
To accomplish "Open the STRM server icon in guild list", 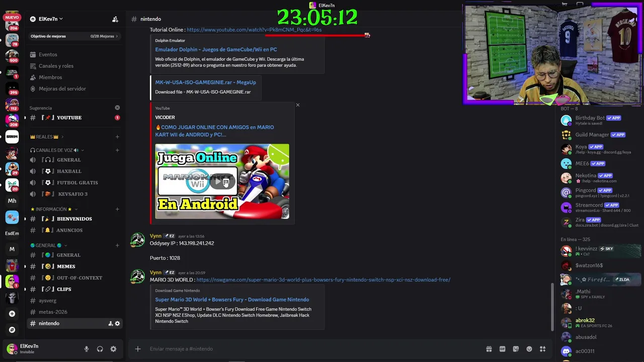I will pyautogui.click(x=12, y=136).
